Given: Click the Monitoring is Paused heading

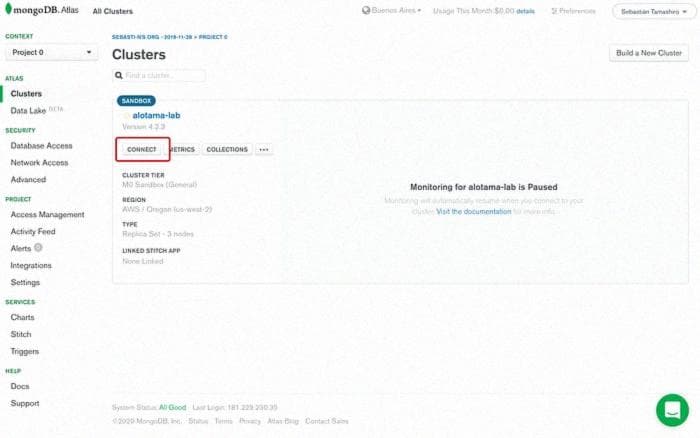Looking at the screenshot, I should click(x=483, y=187).
